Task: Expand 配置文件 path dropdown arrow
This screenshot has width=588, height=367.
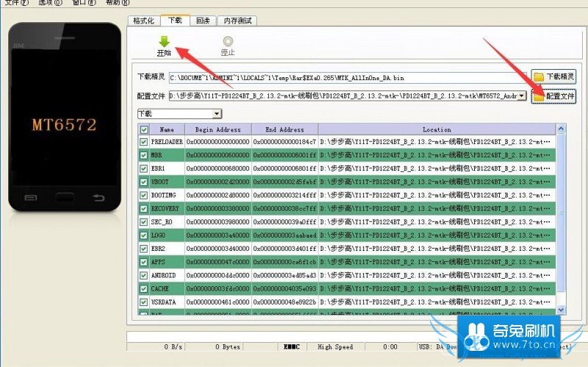Action: click(x=521, y=96)
